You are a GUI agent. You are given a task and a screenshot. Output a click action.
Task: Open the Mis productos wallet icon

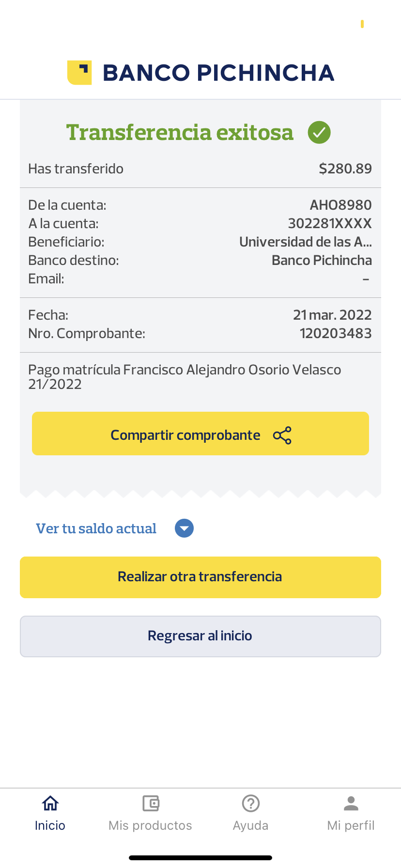coord(151,804)
